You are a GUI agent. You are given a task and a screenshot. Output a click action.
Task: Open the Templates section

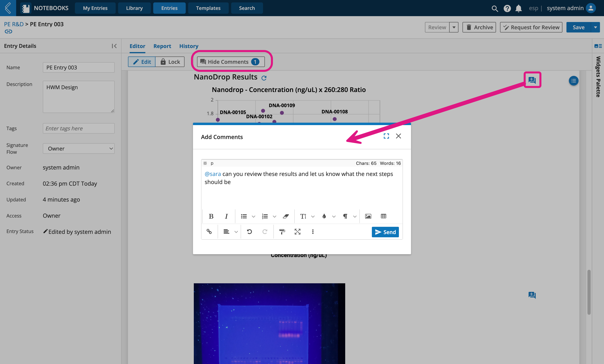click(x=208, y=8)
